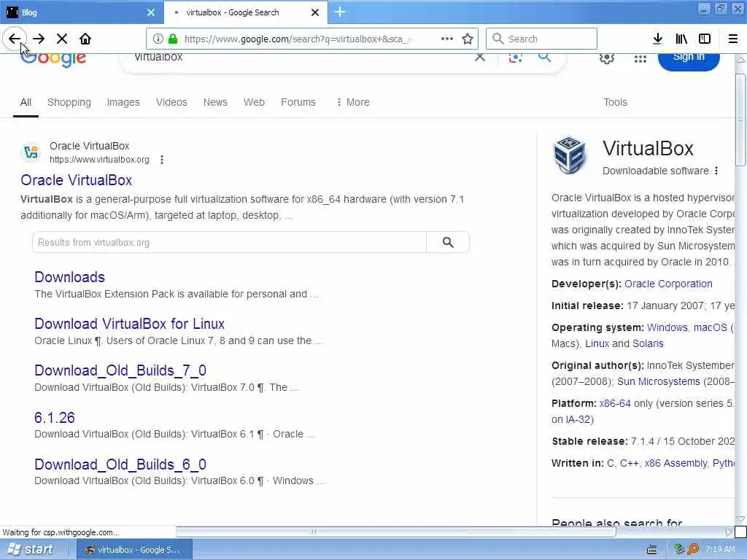Click the green network tray icon
Screen dimensions: 747x560
point(679,549)
